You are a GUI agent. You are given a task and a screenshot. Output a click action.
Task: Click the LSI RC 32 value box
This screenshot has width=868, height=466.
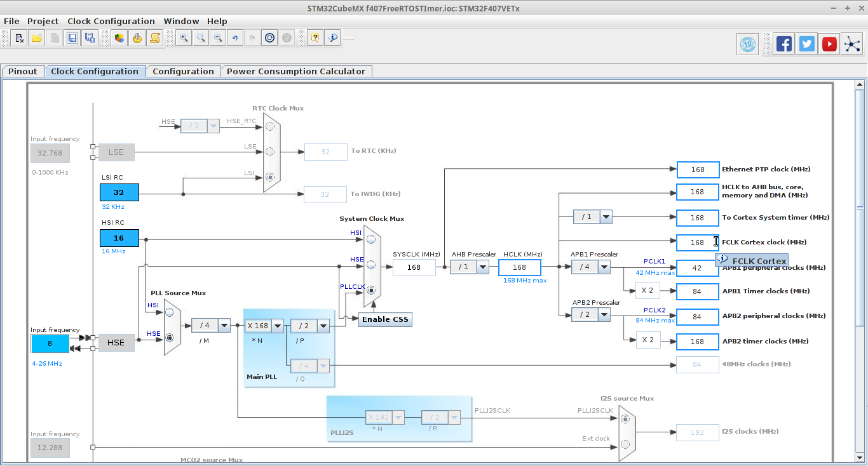[x=119, y=192]
